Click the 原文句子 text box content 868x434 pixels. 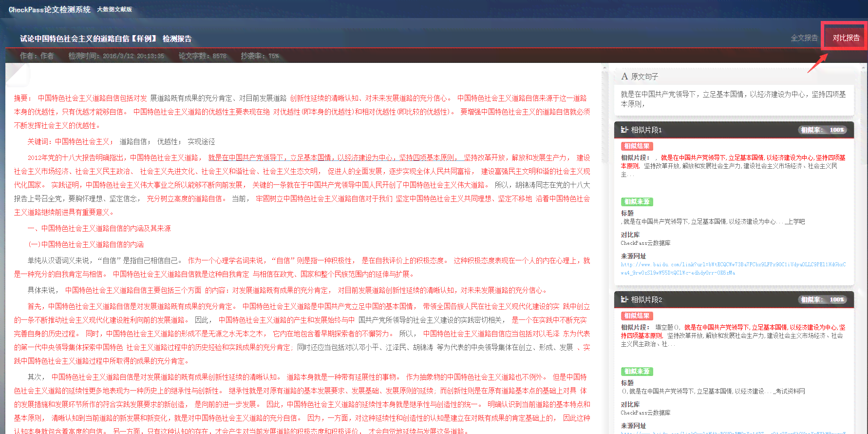[734, 99]
